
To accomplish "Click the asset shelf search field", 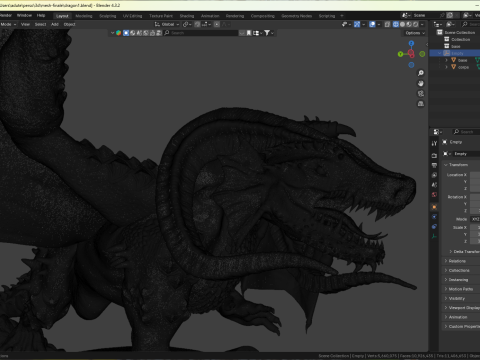I will (x=200, y=33).
